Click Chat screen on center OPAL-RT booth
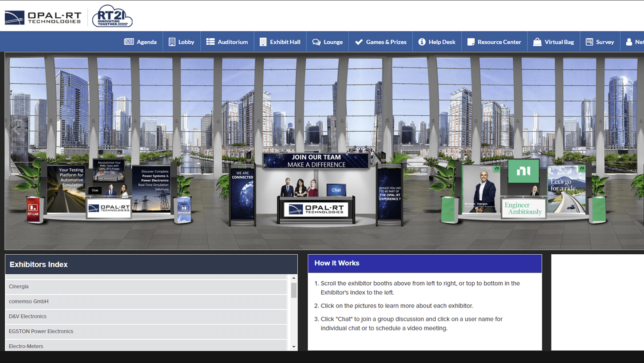Viewport: 644px width, 363px height. tap(336, 190)
